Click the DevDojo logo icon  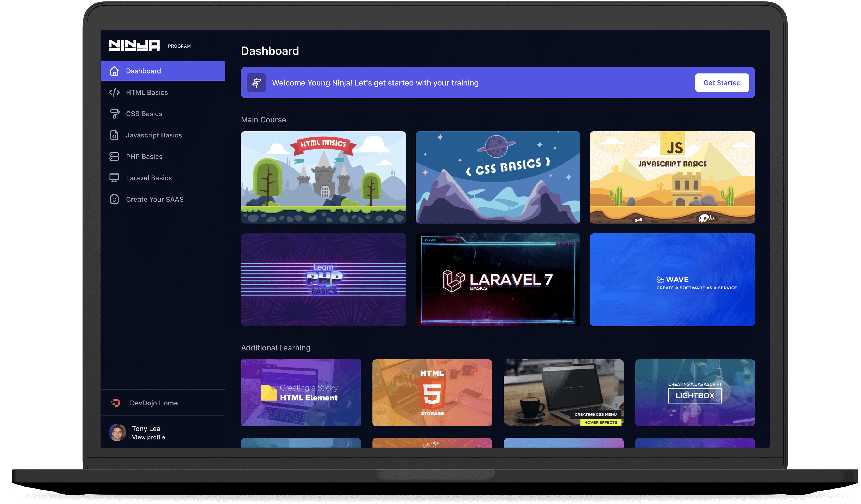coord(116,403)
